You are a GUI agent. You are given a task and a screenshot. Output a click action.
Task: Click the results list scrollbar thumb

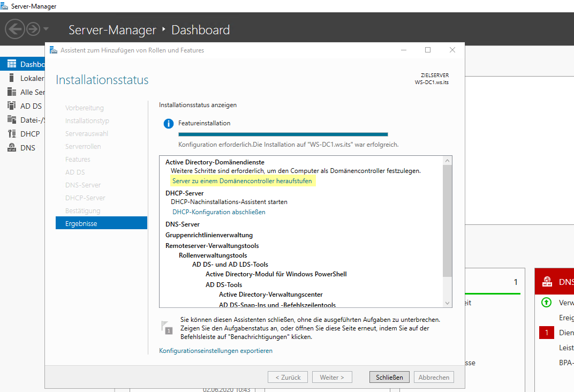click(447, 221)
